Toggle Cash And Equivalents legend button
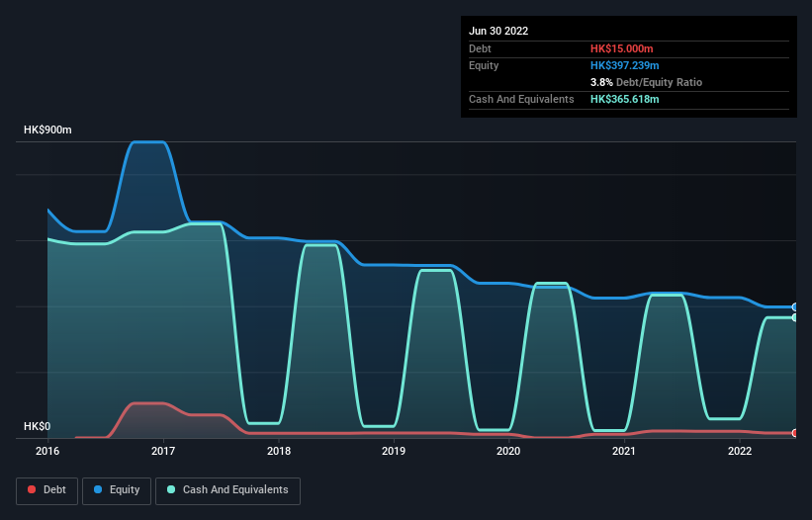The width and height of the screenshot is (812, 520). coord(227,490)
